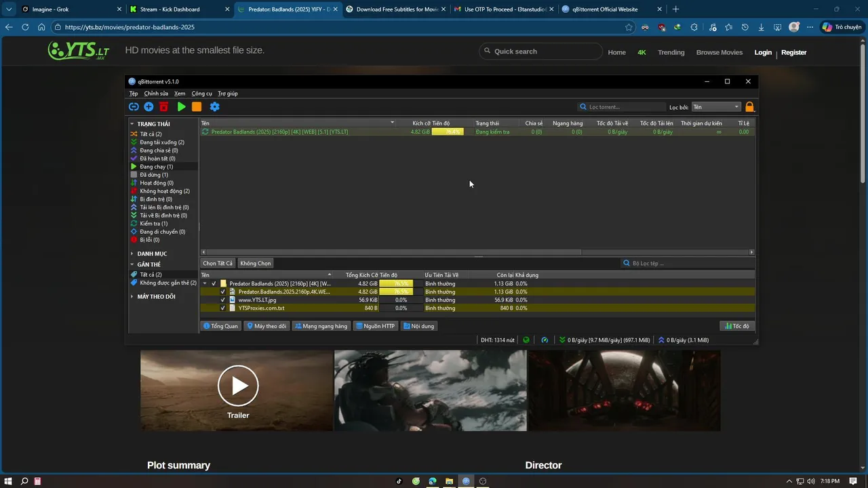The height and width of the screenshot is (488, 868).
Task: Click the browser refresh icon
Action: pyautogui.click(x=25, y=27)
